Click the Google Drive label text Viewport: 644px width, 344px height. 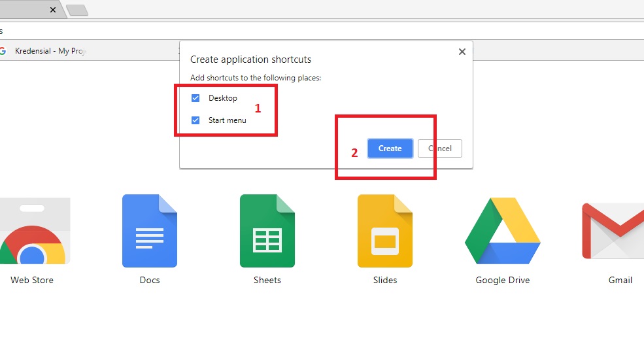pos(503,281)
